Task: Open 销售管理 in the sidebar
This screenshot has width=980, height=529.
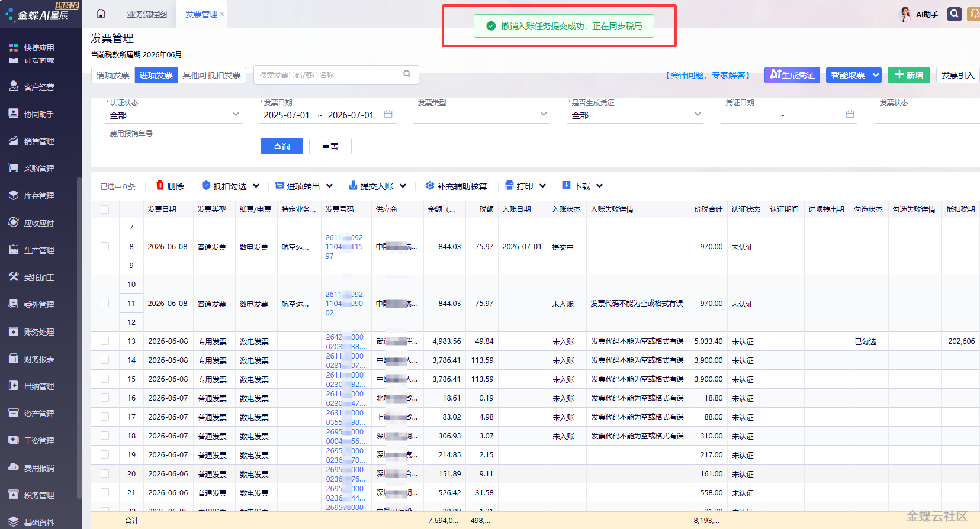Action: point(39,141)
